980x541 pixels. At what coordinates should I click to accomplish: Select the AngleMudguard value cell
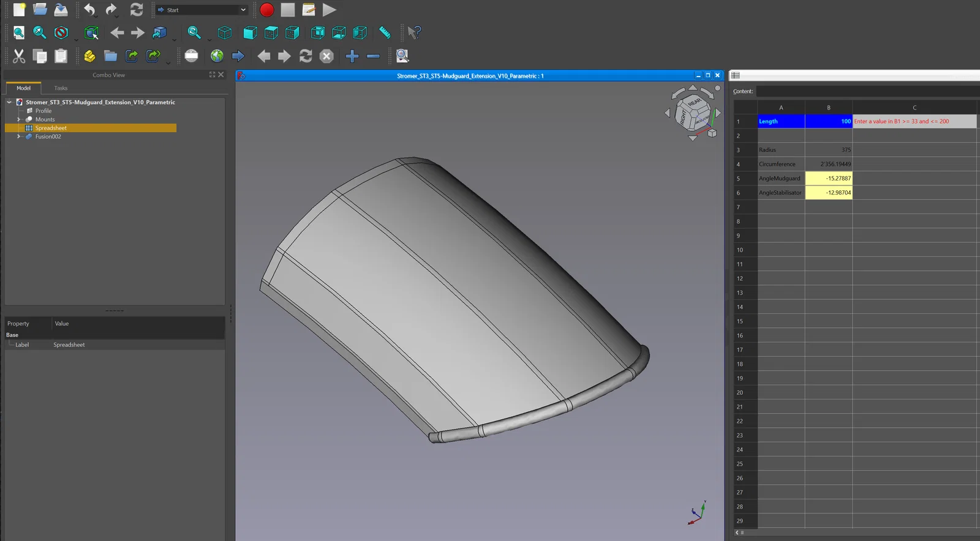pyautogui.click(x=829, y=178)
